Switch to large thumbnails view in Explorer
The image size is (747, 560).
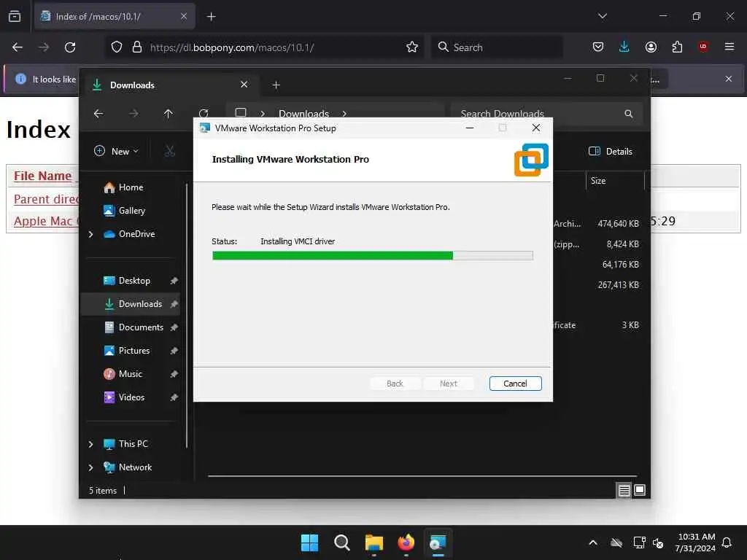640,490
